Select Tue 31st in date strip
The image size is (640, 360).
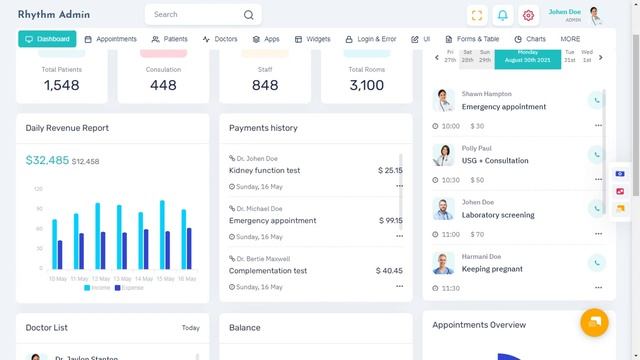(x=570, y=56)
